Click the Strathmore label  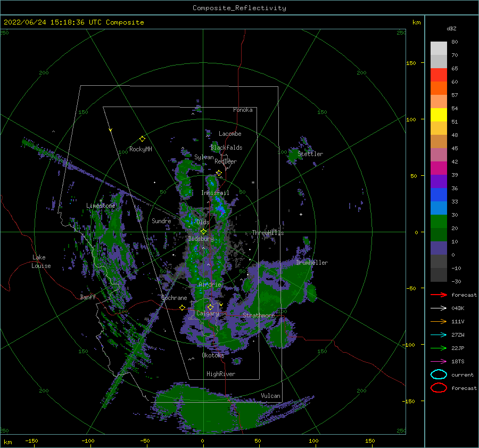click(x=259, y=315)
